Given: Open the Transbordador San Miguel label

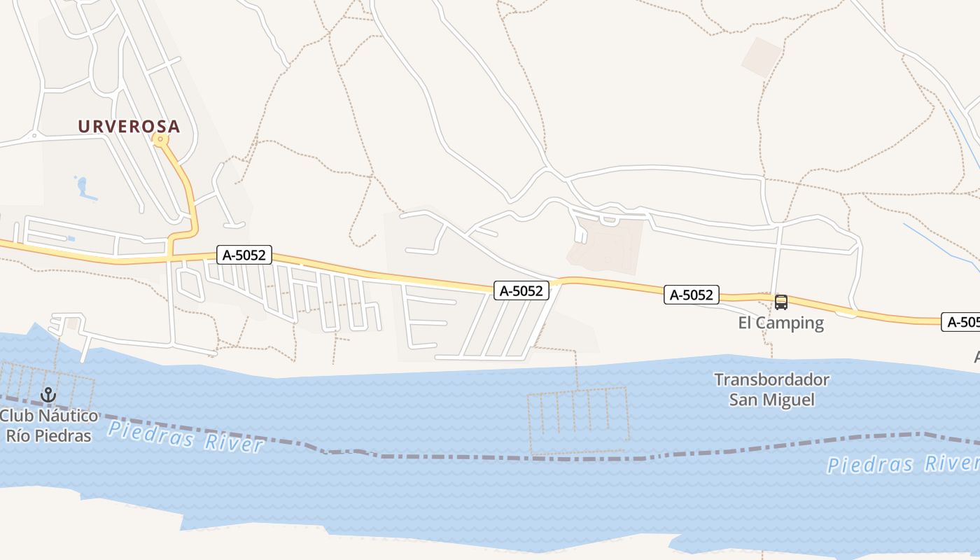Looking at the screenshot, I should tap(772, 390).
